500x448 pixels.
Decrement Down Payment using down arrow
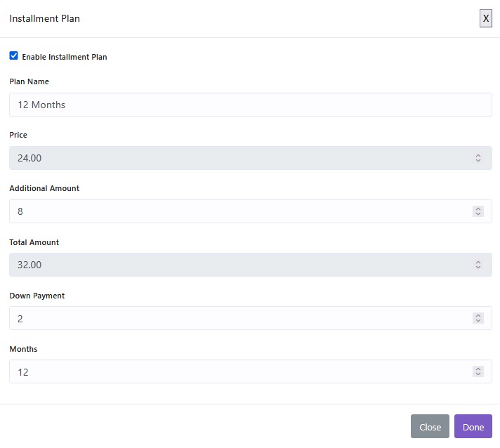(478, 322)
